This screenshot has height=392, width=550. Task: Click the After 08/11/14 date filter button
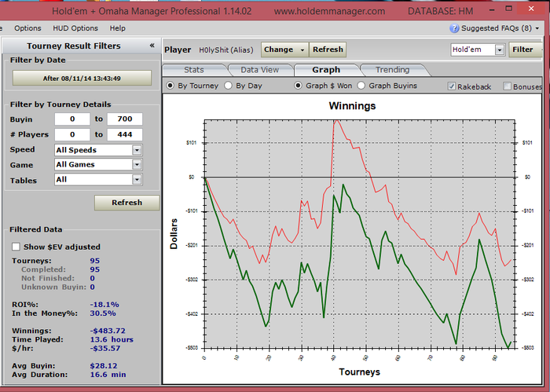tap(82, 79)
